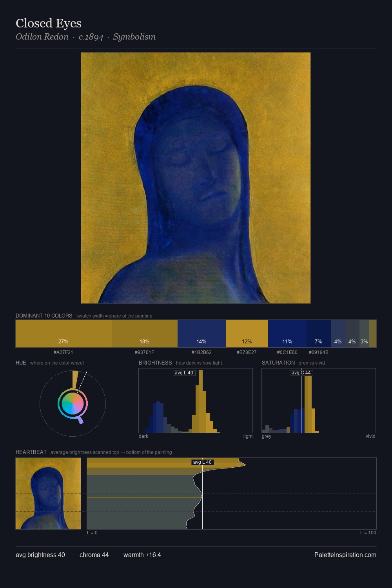Click the 'grey' axis label
Image resolution: width=392 pixels, height=588 pixels.
[x=267, y=436]
